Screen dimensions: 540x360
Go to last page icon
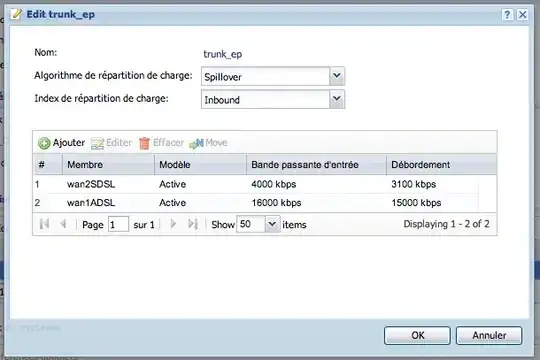[x=193, y=224]
